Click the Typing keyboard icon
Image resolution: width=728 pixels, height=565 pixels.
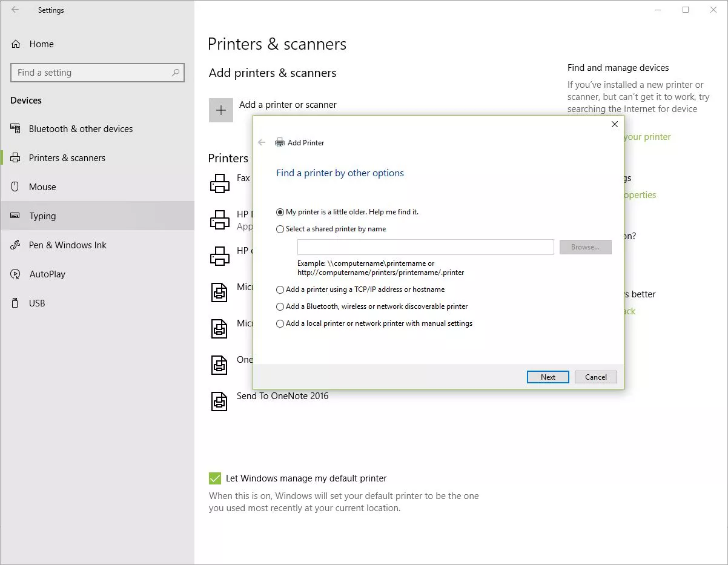pos(16,216)
